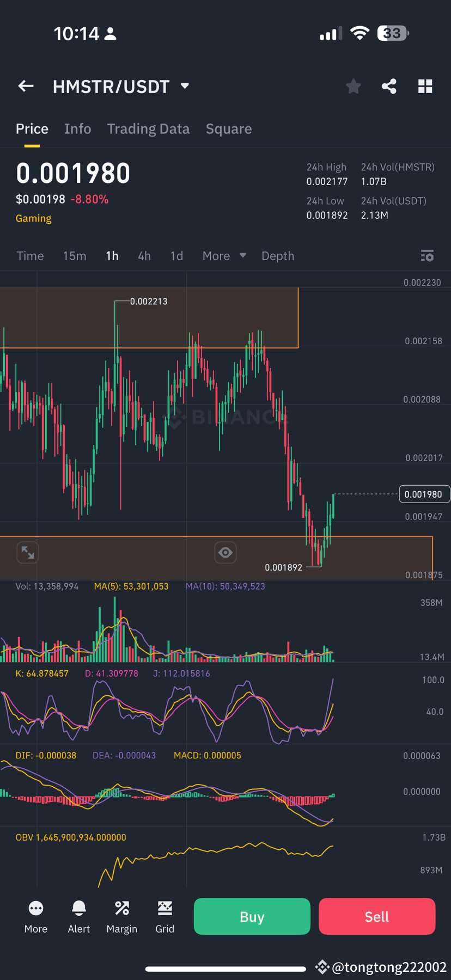Select the 4h interval
The image size is (451, 980).
point(144,256)
